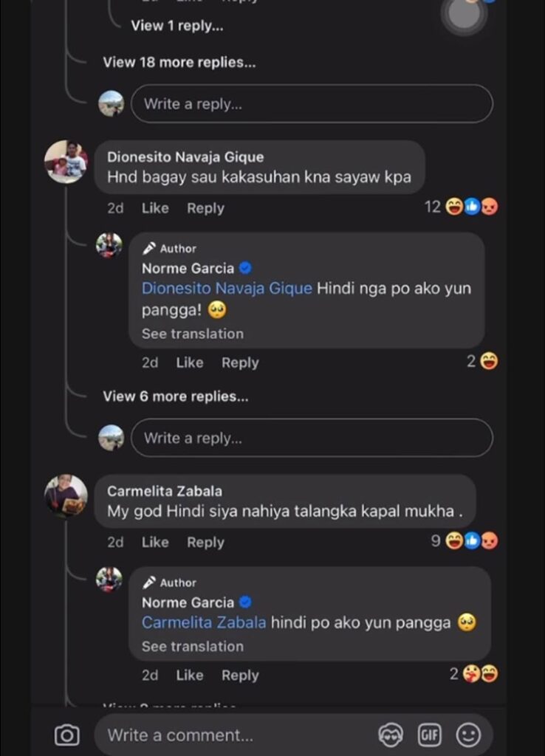Open tagged Dionesito Navaja Gique mention link

click(x=227, y=289)
